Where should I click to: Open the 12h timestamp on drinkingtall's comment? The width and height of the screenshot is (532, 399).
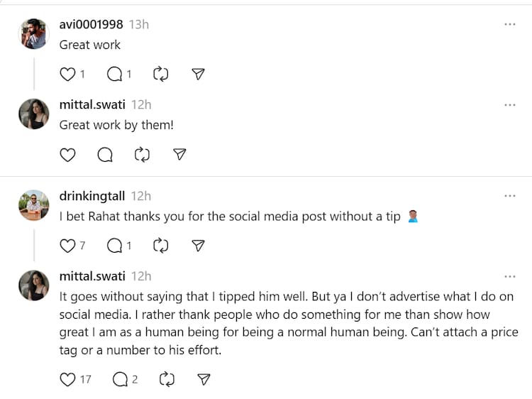[x=141, y=196]
